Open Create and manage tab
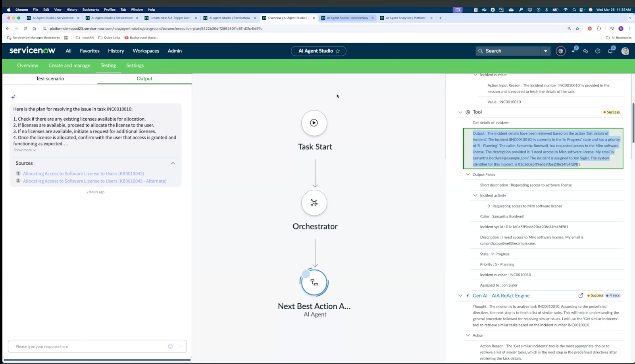635x364 pixels. tap(69, 65)
